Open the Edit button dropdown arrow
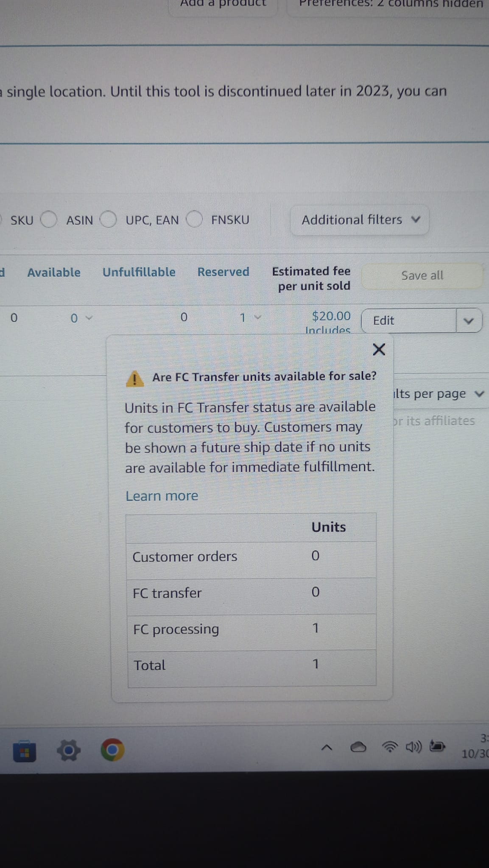This screenshot has height=868, width=489. 469,320
